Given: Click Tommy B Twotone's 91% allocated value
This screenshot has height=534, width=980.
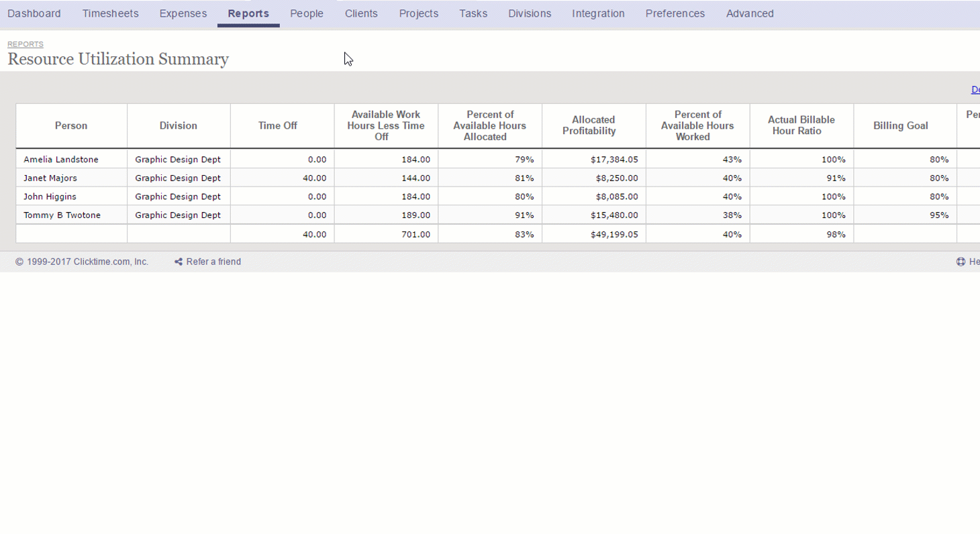Looking at the screenshot, I should (x=524, y=215).
